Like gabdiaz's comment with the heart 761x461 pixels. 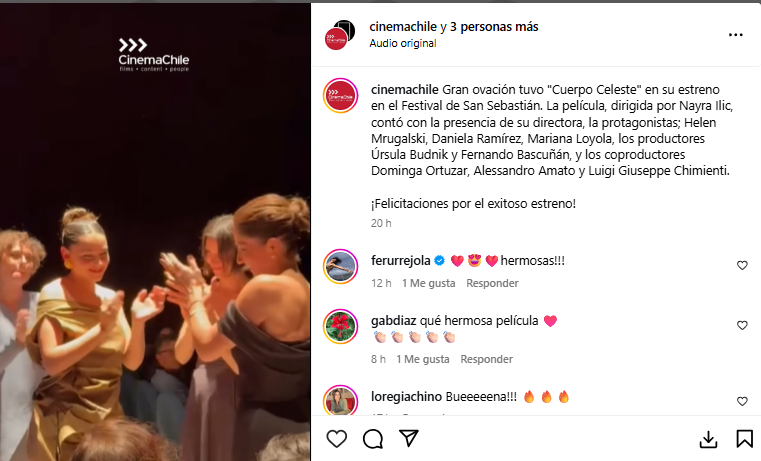tap(742, 326)
